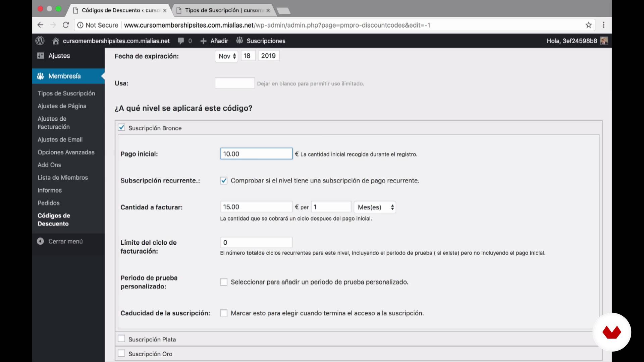Open Ajustes de Página in sidebar
The height and width of the screenshot is (362, 644).
62,106
